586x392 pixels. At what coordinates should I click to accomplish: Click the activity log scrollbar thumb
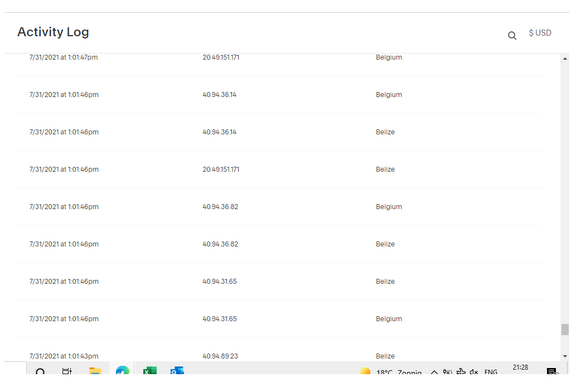coord(565,330)
